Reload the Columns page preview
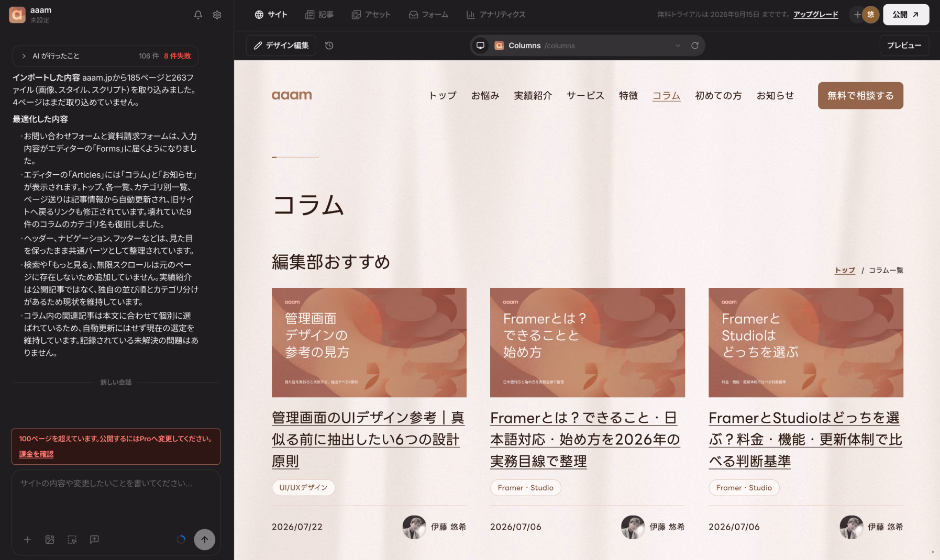Screen dimensions: 940x560 [695, 46]
